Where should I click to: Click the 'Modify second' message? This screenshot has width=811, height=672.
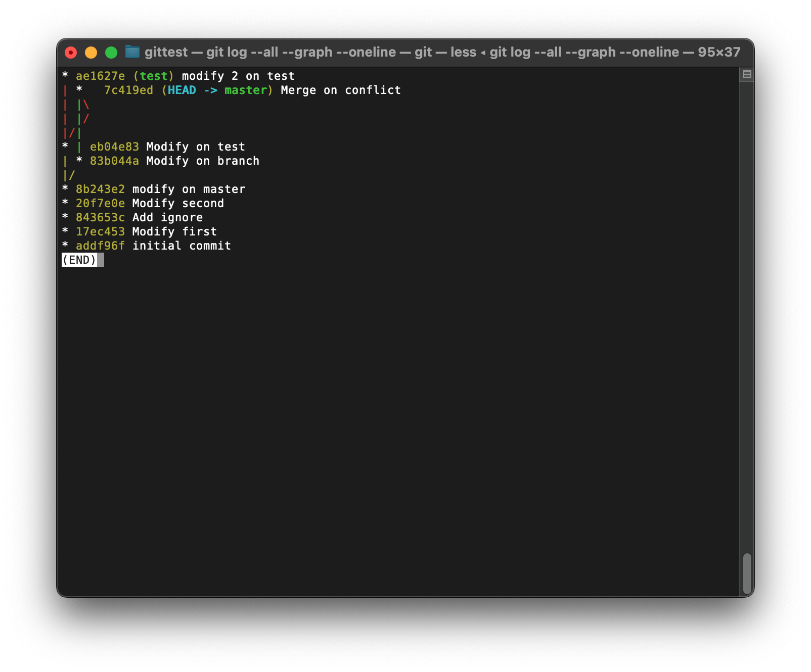point(178,203)
